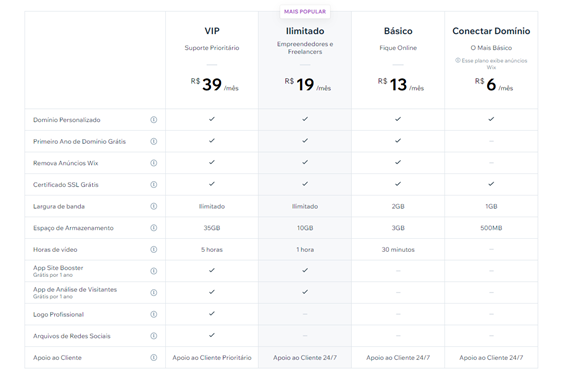The image size is (567, 379).
Task: Click the Conectar Domínio plan title
Action: [x=491, y=31]
